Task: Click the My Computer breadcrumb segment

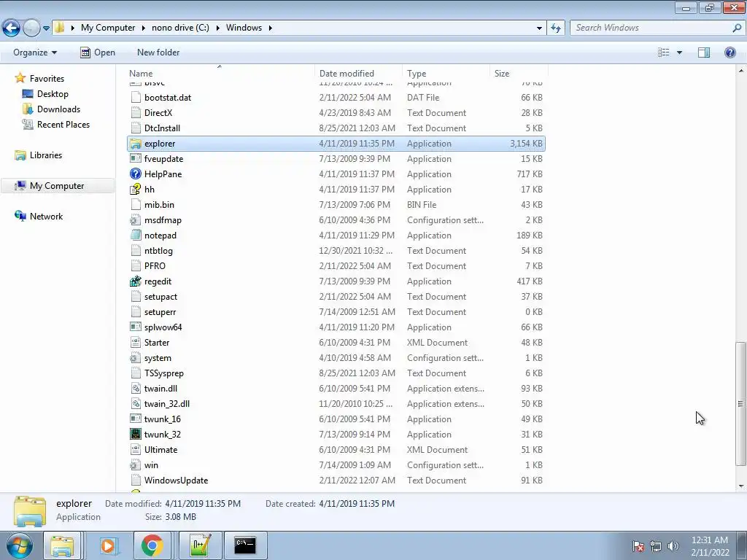Action: point(108,28)
